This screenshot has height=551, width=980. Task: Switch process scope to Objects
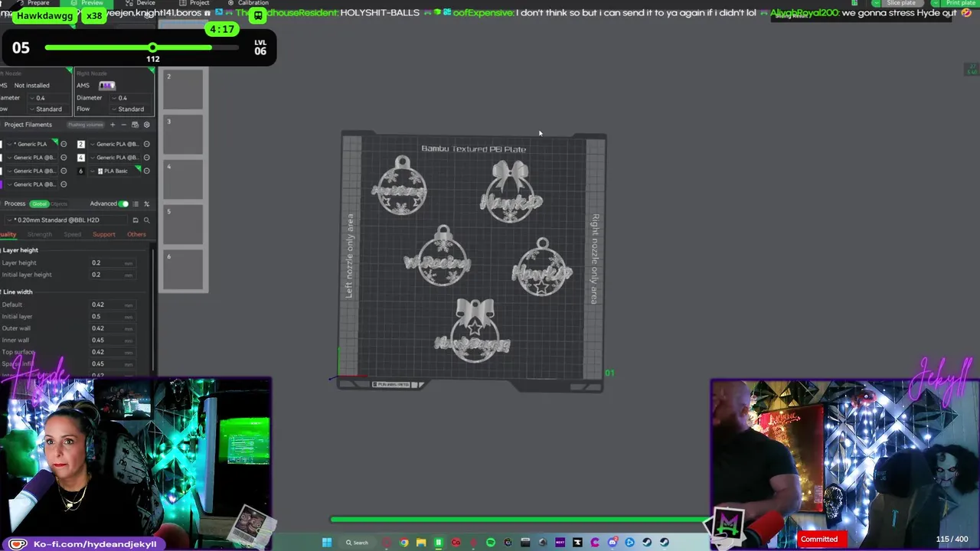[x=58, y=204]
